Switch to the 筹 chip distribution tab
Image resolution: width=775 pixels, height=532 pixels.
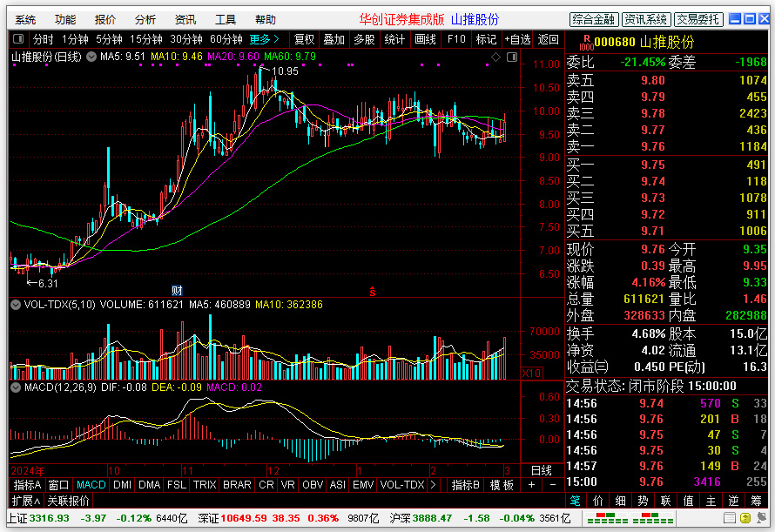756,501
